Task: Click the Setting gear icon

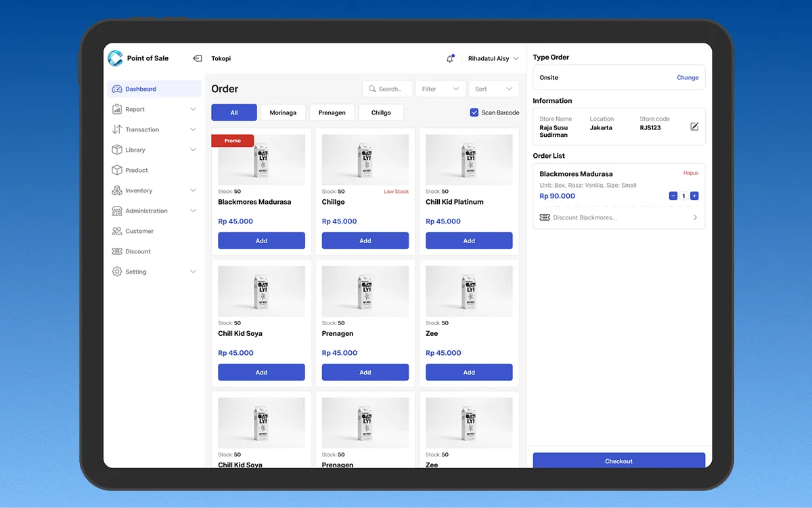Action: [x=117, y=272]
